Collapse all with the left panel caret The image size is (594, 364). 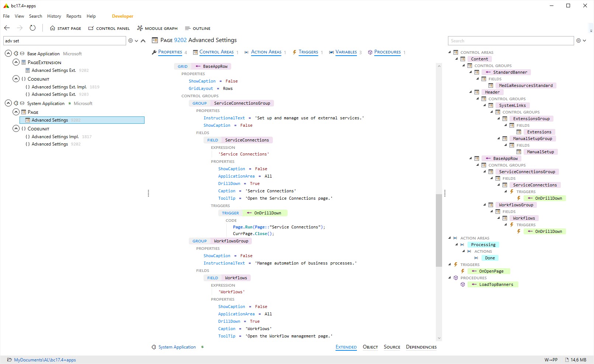click(143, 41)
